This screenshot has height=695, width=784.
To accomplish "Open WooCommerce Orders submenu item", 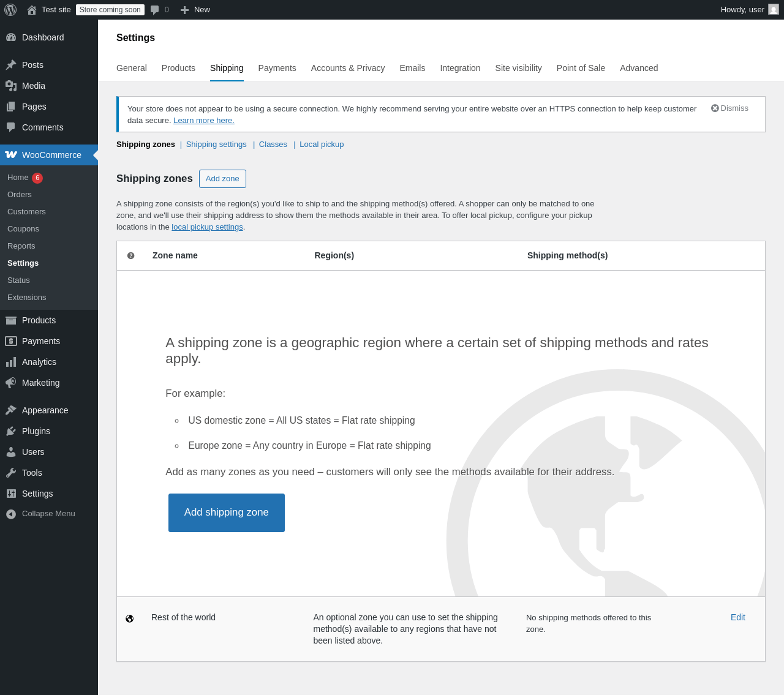I will pos(20,195).
